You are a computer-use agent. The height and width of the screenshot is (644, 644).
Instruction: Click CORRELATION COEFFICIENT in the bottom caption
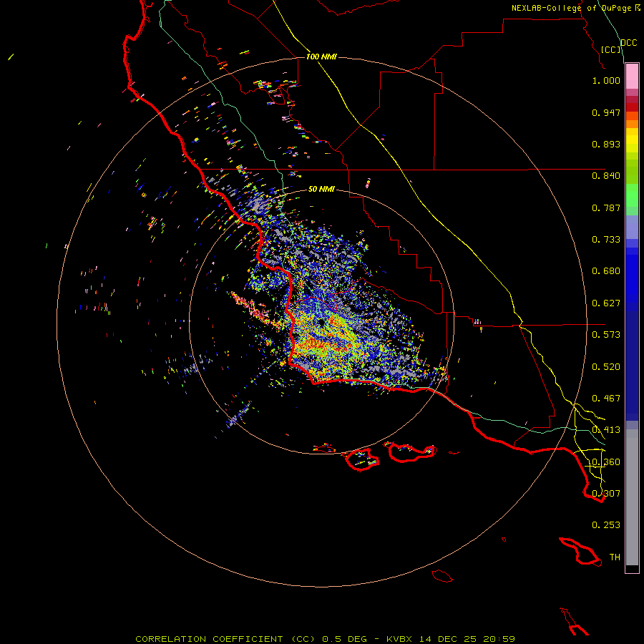(x=209, y=639)
